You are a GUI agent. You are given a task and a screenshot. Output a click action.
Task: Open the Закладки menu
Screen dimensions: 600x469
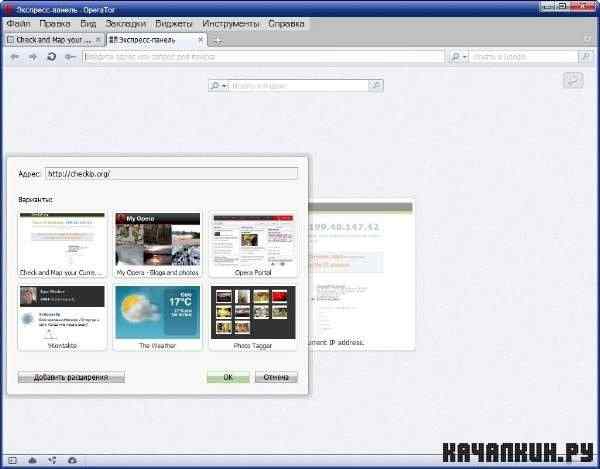126,24
